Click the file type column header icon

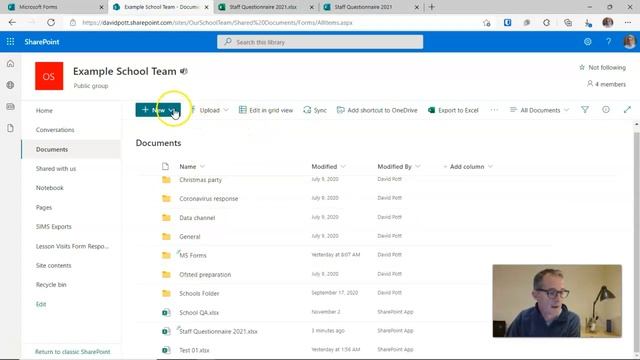pos(165,167)
